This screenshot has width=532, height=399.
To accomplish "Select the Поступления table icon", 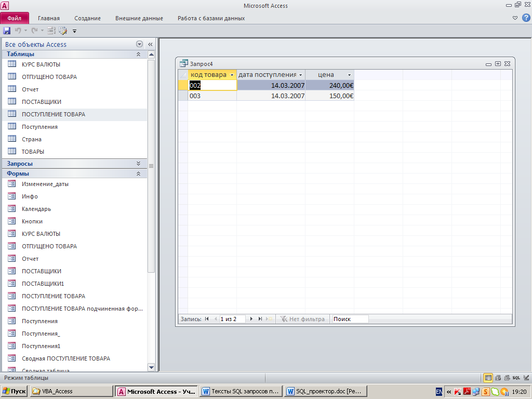I will tap(12, 126).
